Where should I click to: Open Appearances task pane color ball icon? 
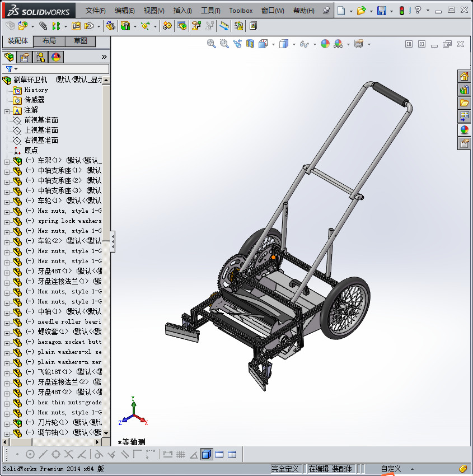click(464, 130)
